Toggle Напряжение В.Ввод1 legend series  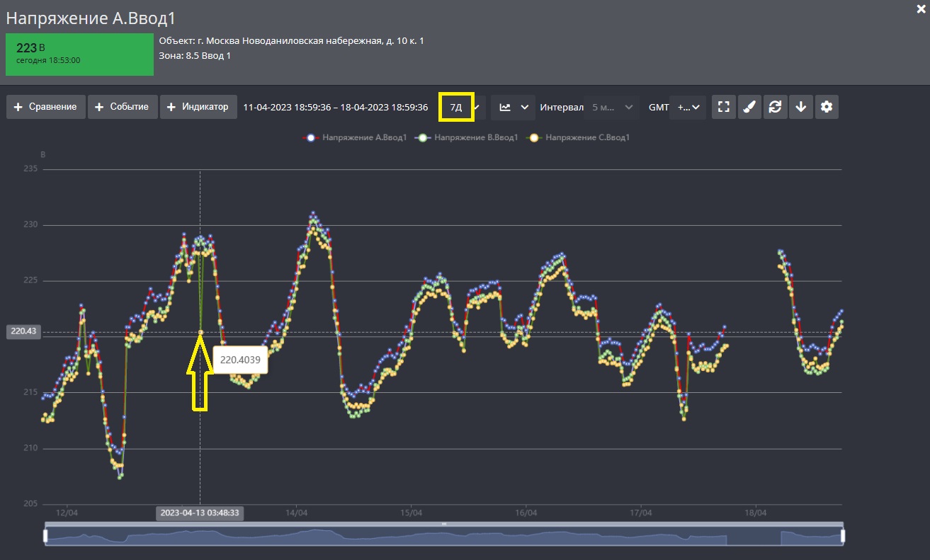click(467, 137)
